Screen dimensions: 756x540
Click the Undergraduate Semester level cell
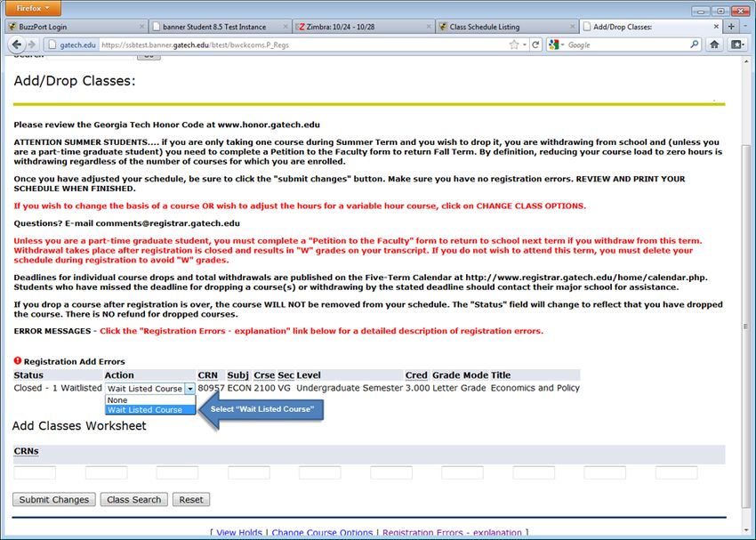coord(350,388)
